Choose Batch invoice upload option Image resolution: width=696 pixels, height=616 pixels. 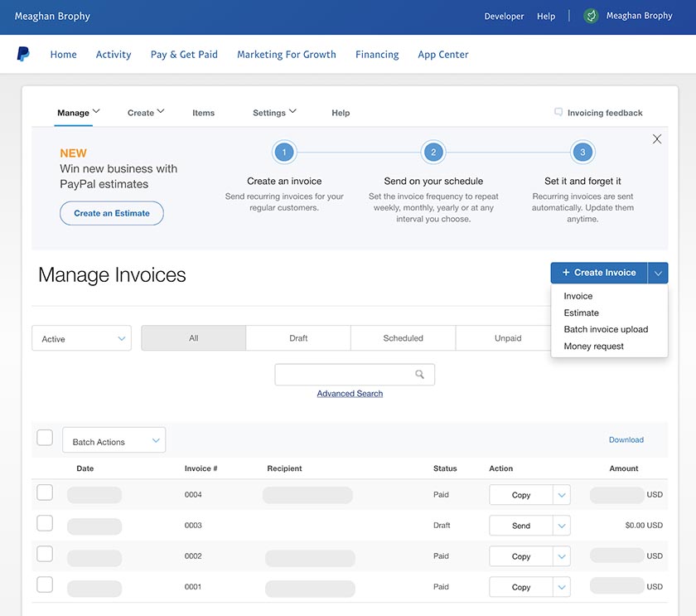tap(606, 329)
